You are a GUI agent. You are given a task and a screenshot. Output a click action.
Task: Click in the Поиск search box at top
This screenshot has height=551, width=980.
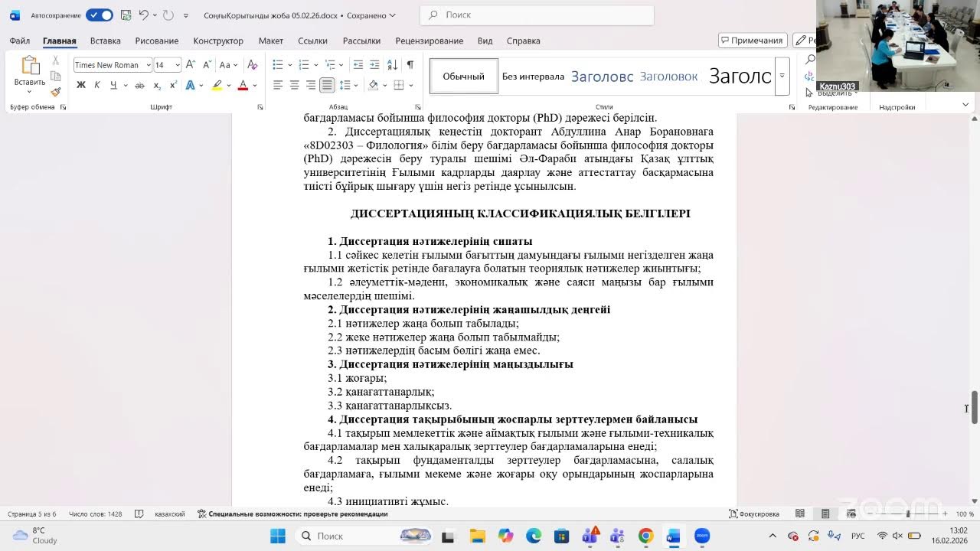[x=537, y=15]
